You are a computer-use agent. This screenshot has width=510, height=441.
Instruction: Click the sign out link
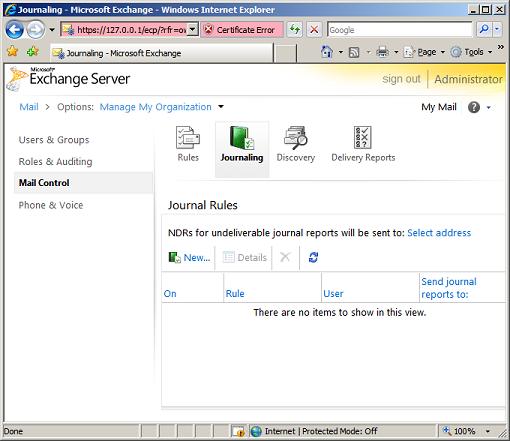[x=401, y=79]
